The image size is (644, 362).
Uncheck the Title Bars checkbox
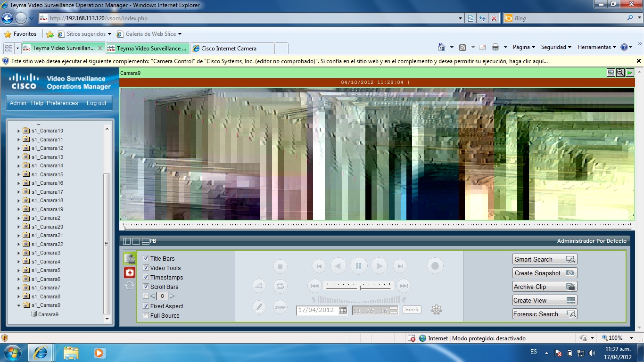(x=146, y=258)
